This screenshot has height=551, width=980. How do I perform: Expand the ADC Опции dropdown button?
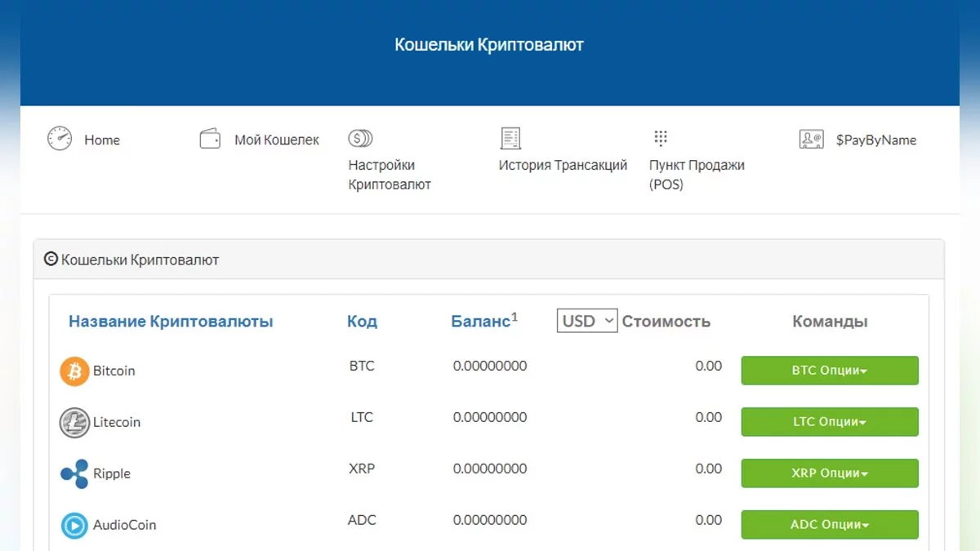click(829, 525)
